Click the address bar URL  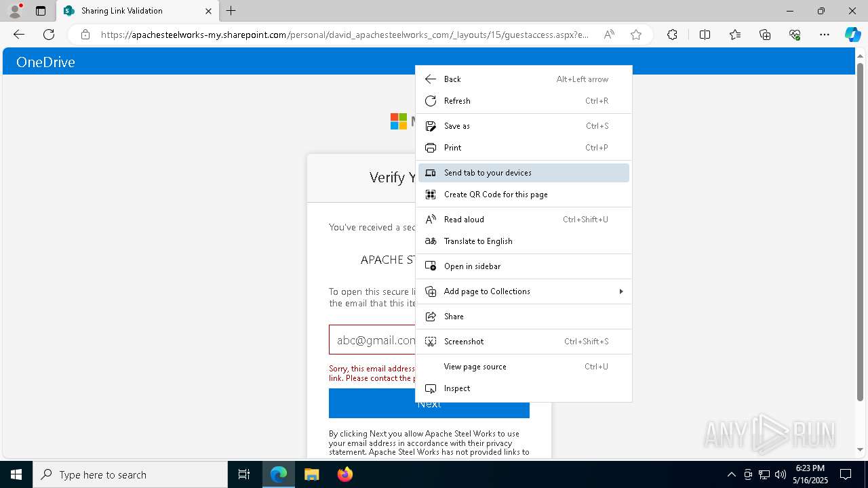click(x=344, y=35)
